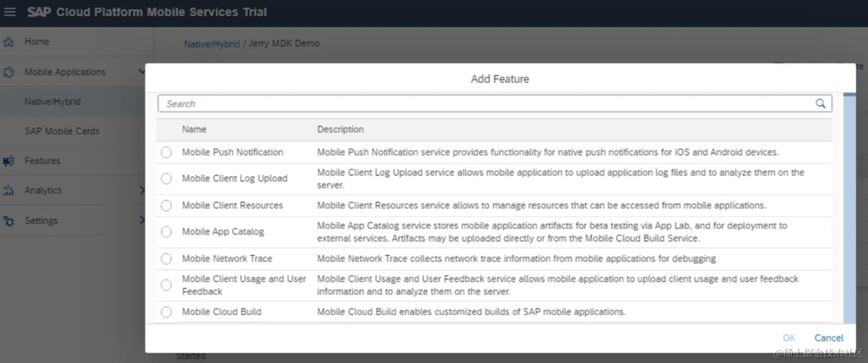This screenshot has height=363, width=868.
Task: Click the Cancel button
Action: tap(829, 338)
